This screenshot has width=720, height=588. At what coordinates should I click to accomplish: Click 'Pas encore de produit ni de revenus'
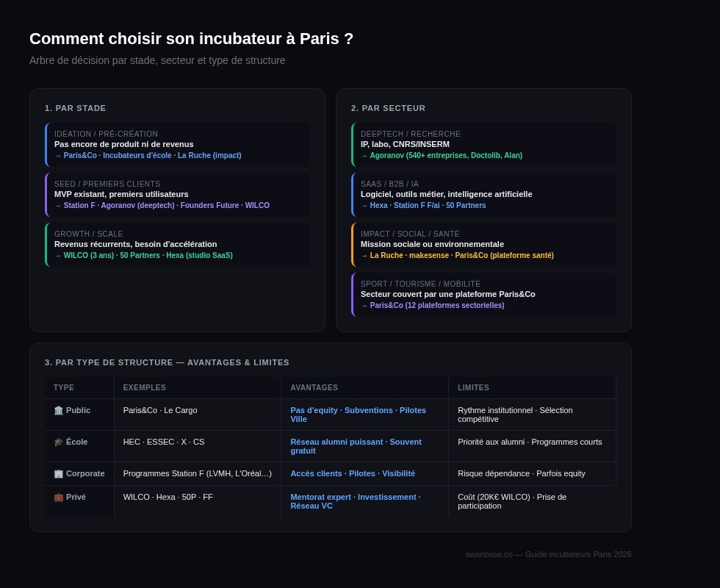click(124, 144)
